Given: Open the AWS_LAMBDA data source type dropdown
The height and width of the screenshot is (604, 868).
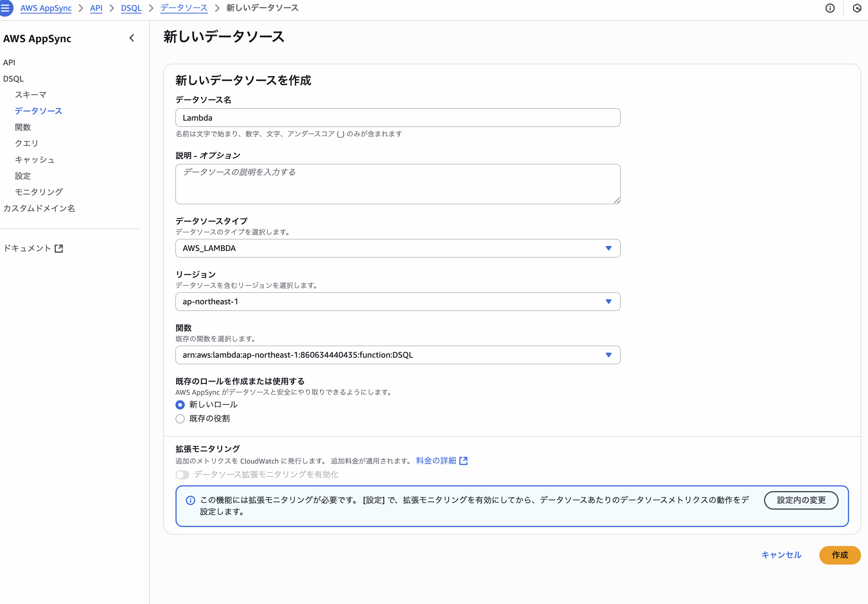Looking at the screenshot, I should tap(397, 248).
